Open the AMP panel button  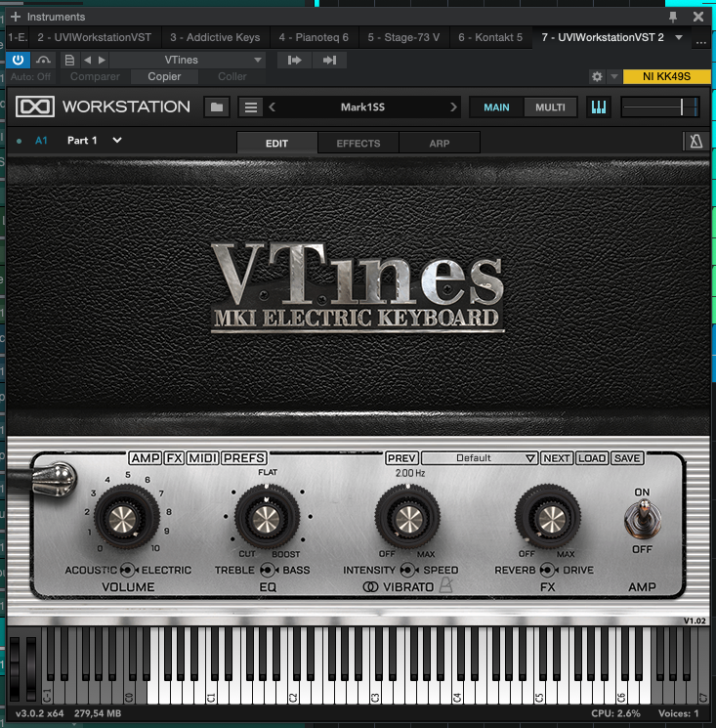(x=146, y=458)
